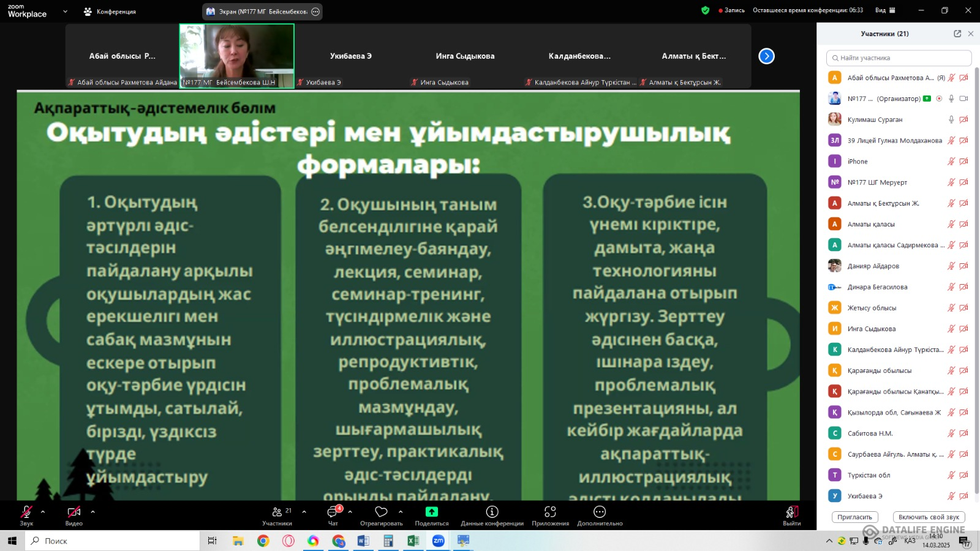980x551 pixels.
Task: Pop out the participants panel
Action: (x=957, y=34)
